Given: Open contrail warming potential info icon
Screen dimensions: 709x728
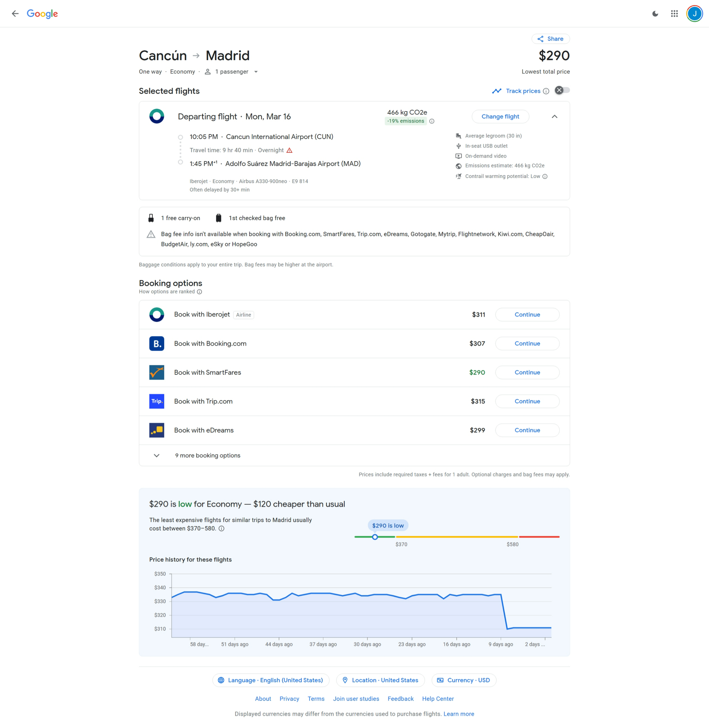Looking at the screenshot, I should (x=545, y=176).
